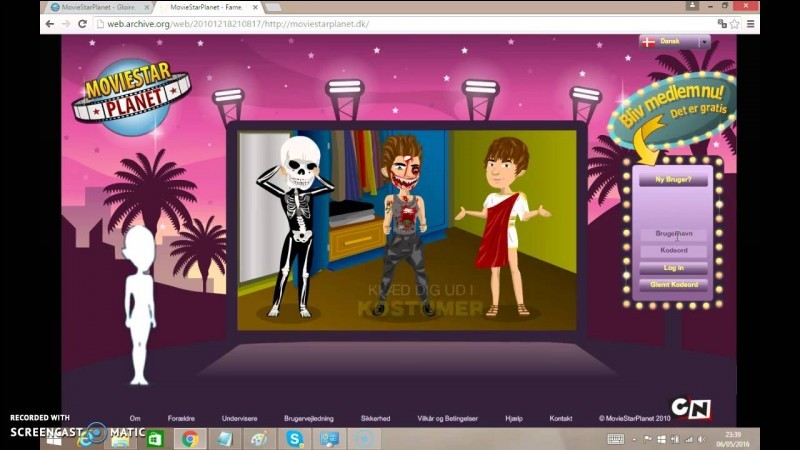Viewport: 800px width, 450px height.
Task: Open the notepad-style taskbar icon
Action: point(224,439)
